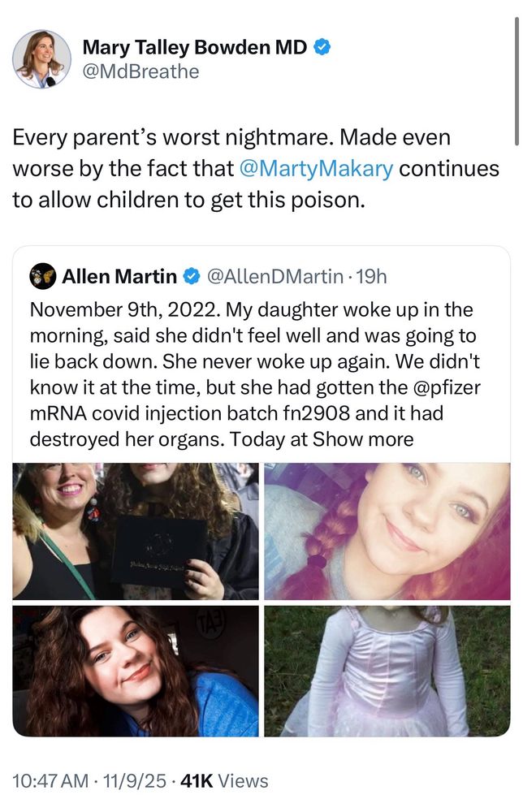Click the verified badge beside Mary Talley Bowden MD
The image size is (523, 812).
click(322, 48)
